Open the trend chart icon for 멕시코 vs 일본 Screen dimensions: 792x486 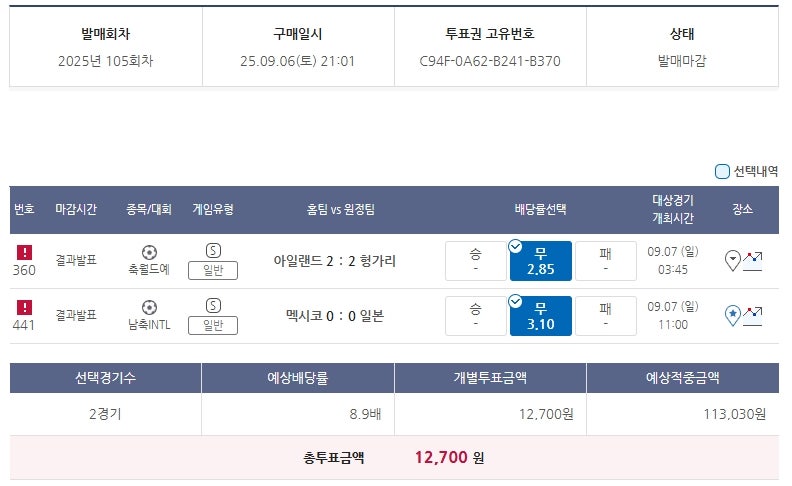753,316
